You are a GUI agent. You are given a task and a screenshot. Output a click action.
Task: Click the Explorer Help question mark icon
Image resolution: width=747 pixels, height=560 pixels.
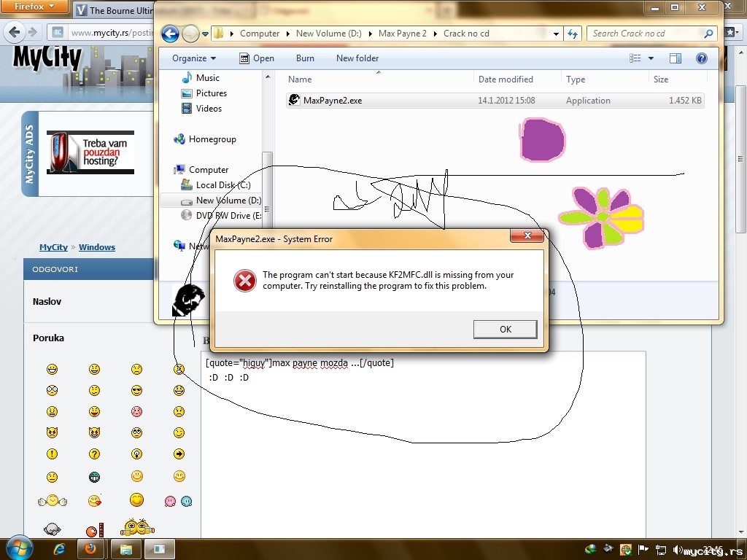701,58
